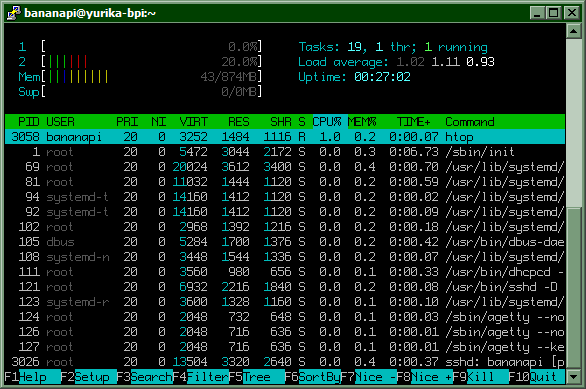Image resolution: width=586 pixels, height=389 pixels.
Task: Select the dbus-daemon process row
Action: (285, 242)
